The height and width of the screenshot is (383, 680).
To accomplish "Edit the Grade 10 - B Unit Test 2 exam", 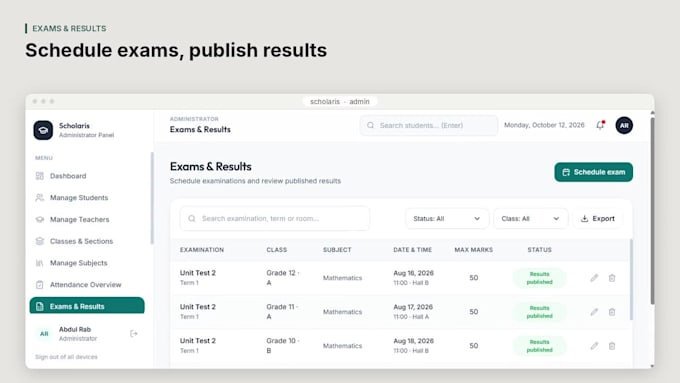I will pyautogui.click(x=594, y=346).
